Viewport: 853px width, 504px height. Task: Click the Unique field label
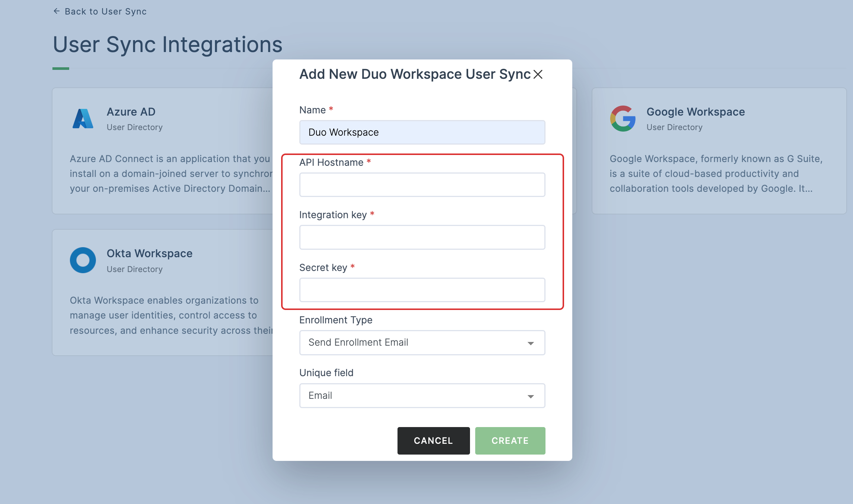tap(326, 373)
